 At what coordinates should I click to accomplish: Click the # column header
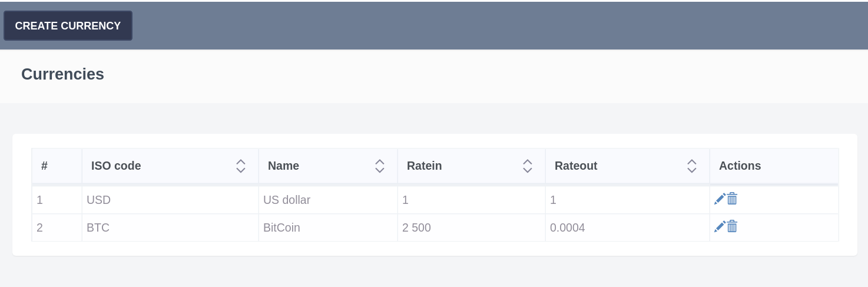(44, 166)
